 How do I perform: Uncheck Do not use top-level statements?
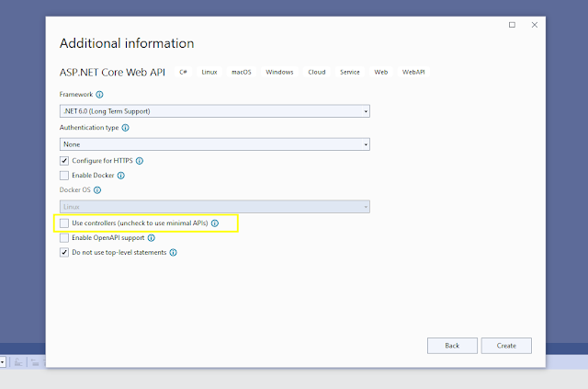tap(64, 252)
